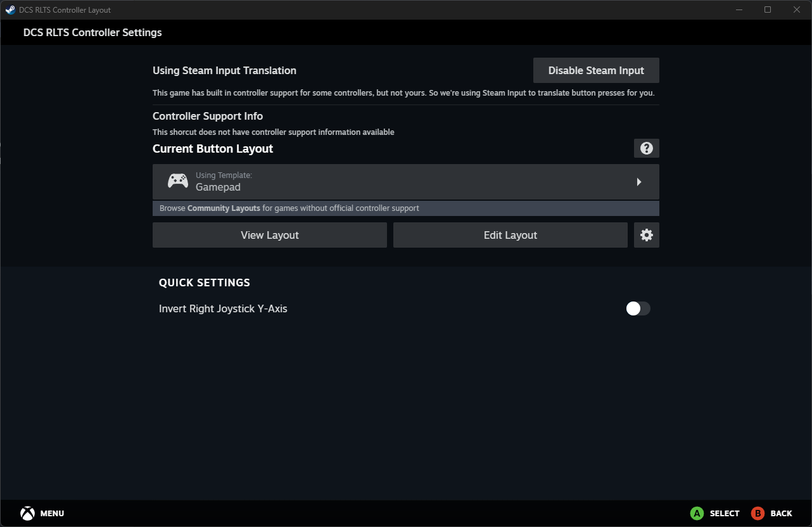Open View Layout
Viewport: 812px width, 527px height.
click(270, 235)
